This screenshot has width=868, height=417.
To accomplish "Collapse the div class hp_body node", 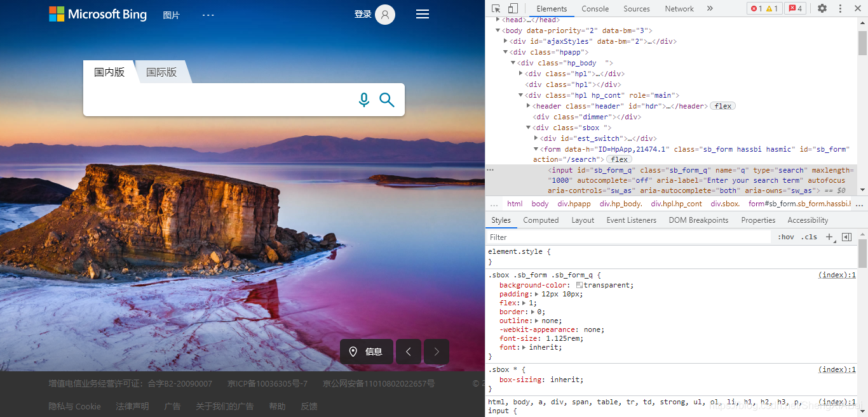I will (513, 63).
